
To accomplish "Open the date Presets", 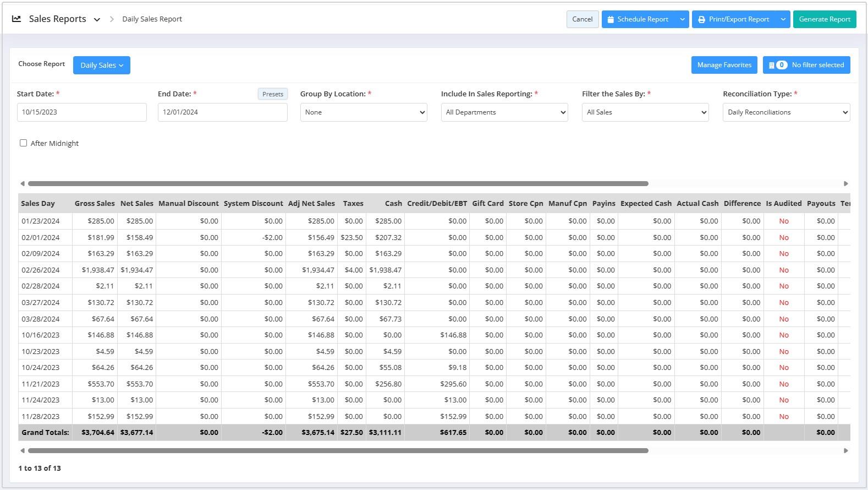I will click(x=273, y=94).
